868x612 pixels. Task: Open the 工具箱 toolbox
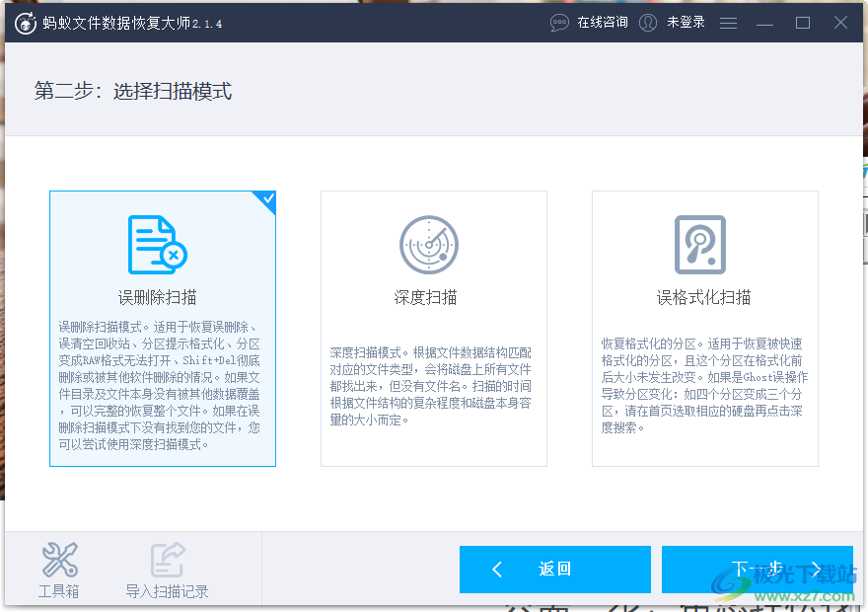(x=57, y=570)
